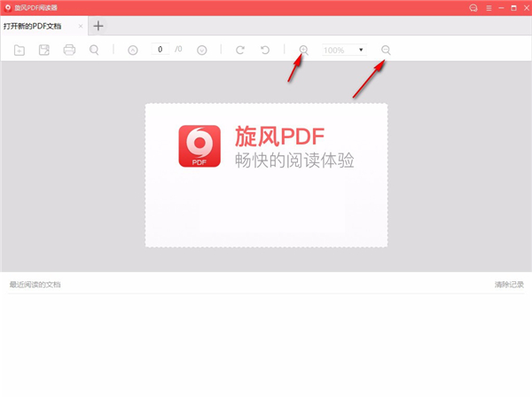Click the 最近阅读的文档 heading
532x399 pixels.
(x=35, y=285)
